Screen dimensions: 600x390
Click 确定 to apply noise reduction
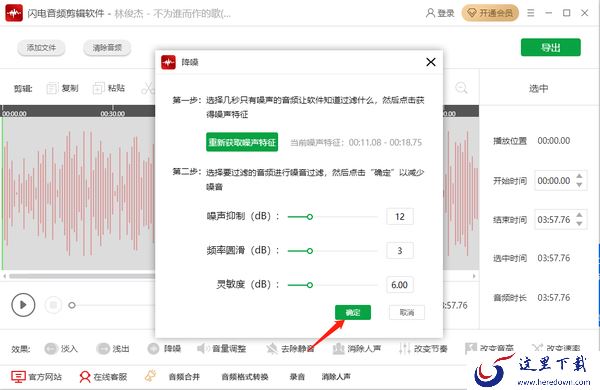352,312
